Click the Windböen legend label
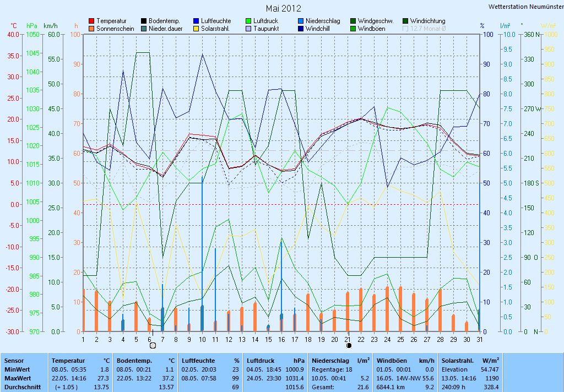Viewport: 564px width, 392px height. [x=371, y=29]
